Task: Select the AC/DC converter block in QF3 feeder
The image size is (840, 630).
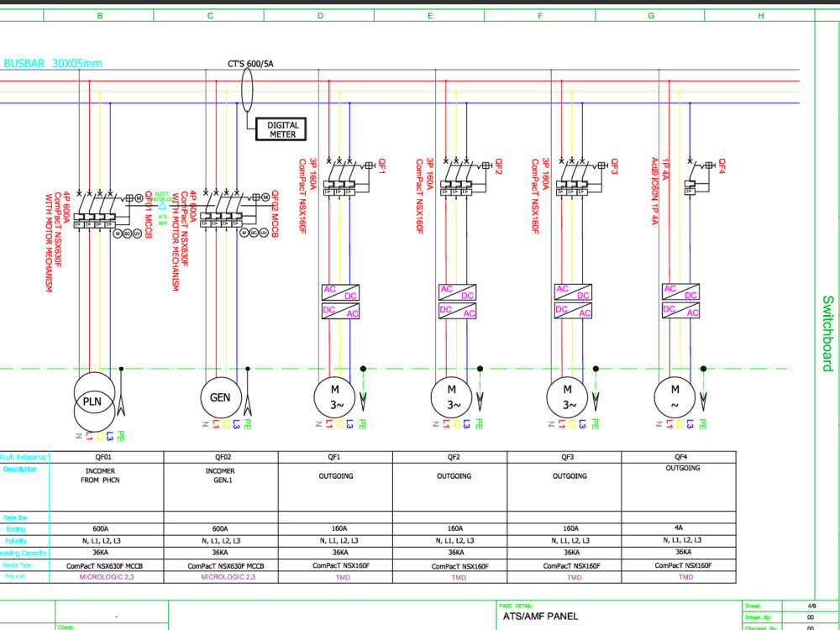Action: tap(573, 292)
